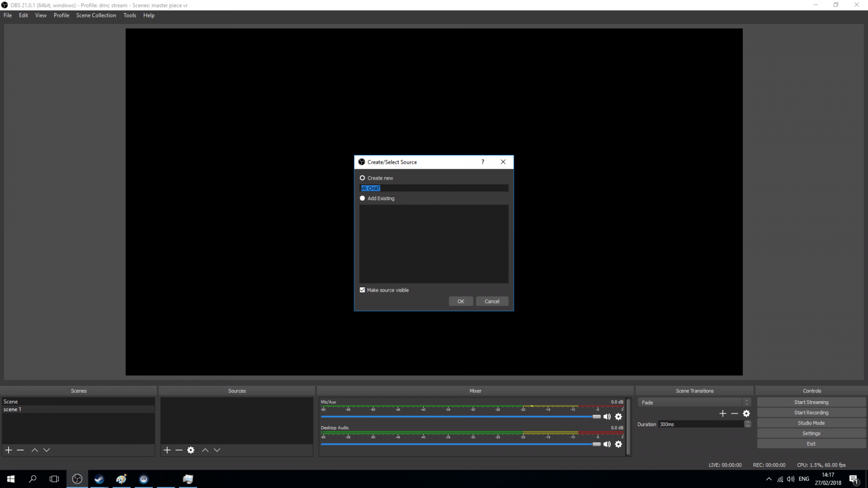Click Start Streaming
The height and width of the screenshot is (488, 868).
pyautogui.click(x=811, y=402)
